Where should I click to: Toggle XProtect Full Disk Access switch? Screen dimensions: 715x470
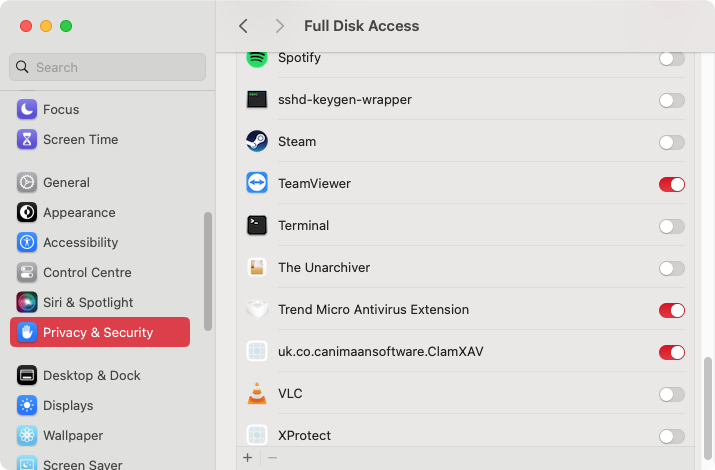click(672, 436)
